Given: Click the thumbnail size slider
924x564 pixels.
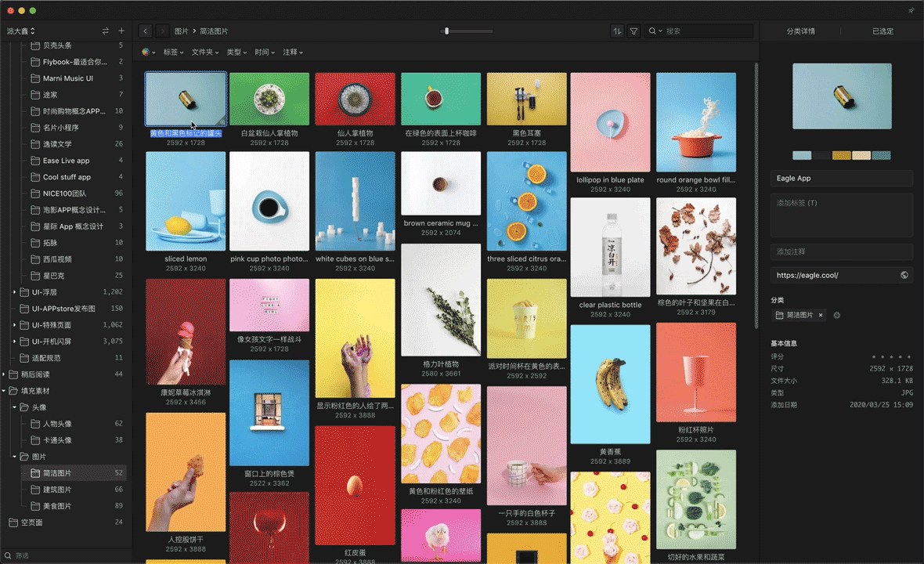Looking at the screenshot, I should [x=467, y=31].
